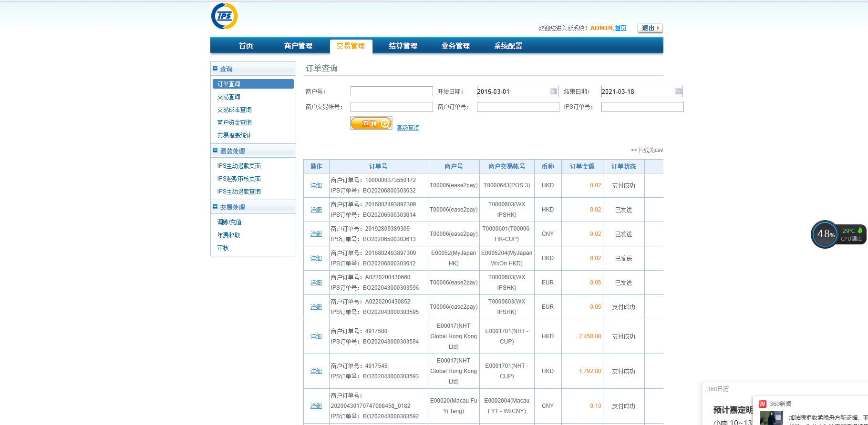Viewport: 868px width, 425px height.
Task: Open 详细 for order BO20206800303632
Action: [316, 185]
